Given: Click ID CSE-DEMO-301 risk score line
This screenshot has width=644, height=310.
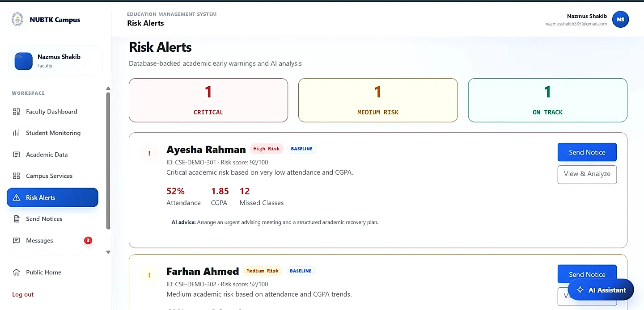Looking at the screenshot, I should [217, 162].
